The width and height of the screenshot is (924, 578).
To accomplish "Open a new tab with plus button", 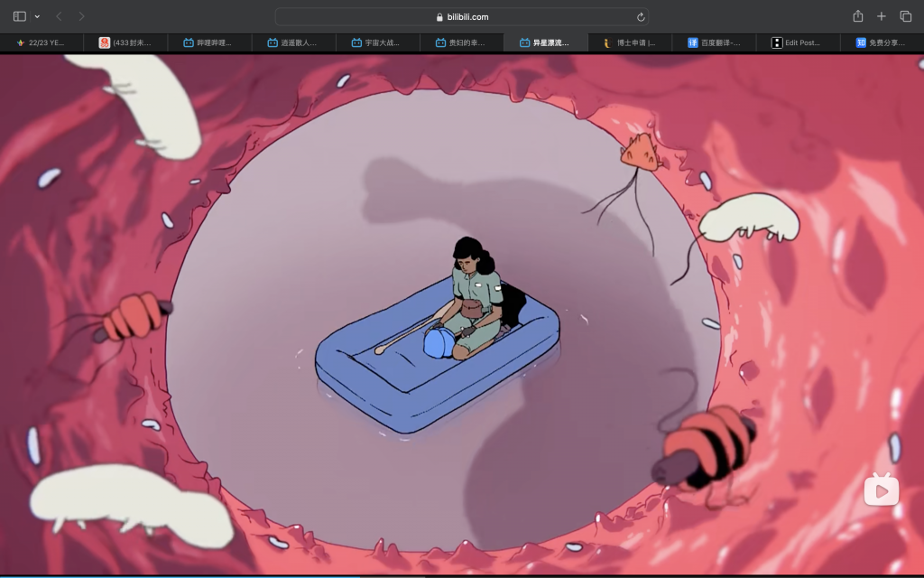I will coord(881,16).
